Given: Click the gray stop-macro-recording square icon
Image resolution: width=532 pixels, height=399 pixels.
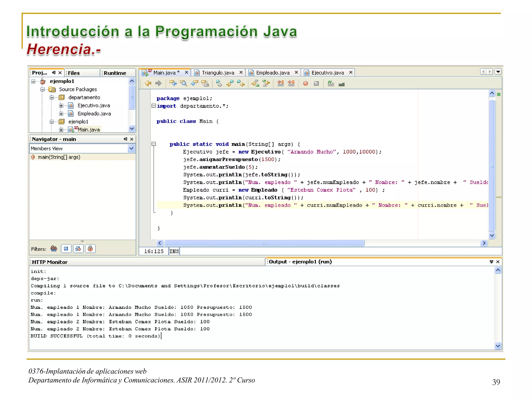Looking at the screenshot, I should 316,83.
